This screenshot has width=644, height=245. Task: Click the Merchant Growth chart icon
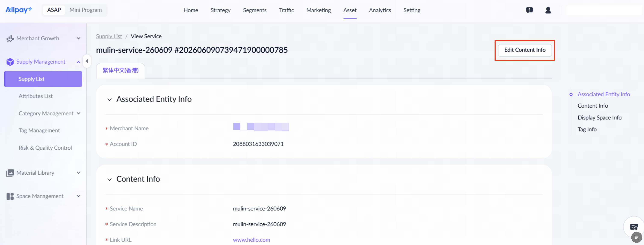[10, 38]
